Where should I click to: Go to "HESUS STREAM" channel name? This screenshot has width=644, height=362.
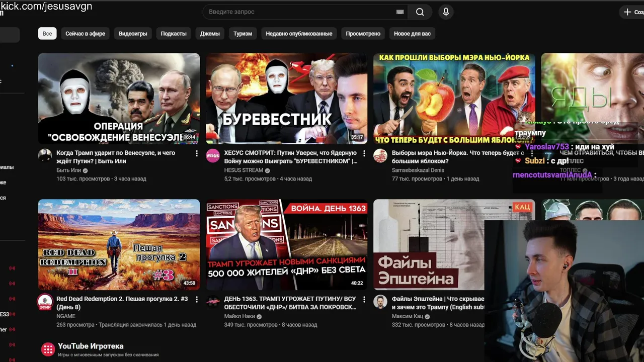click(x=244, y=170)
